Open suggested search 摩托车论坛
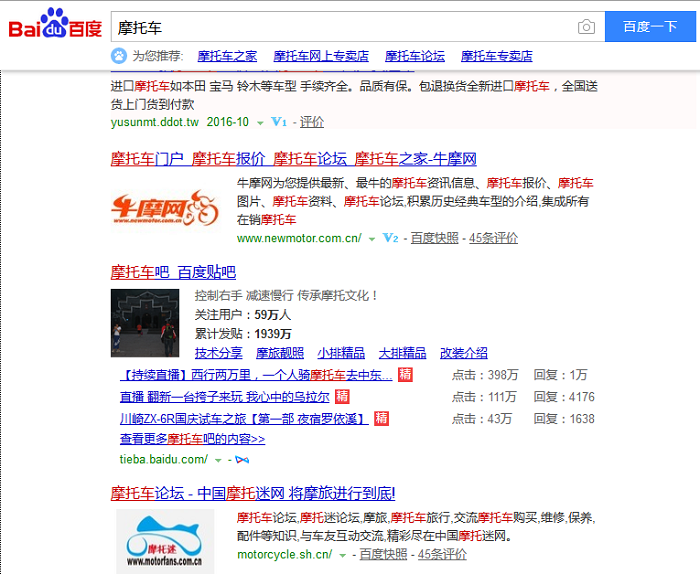 [415, 56]
